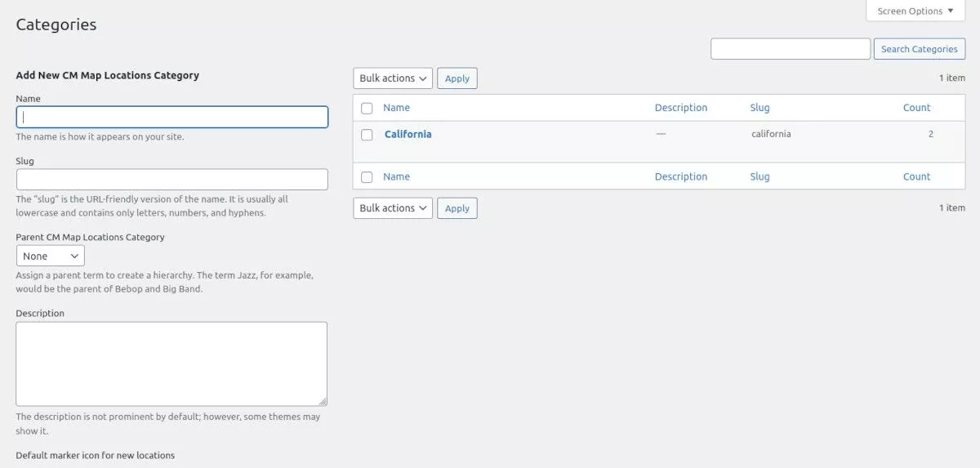Sort by Slug column in header
This screenshot has height=468, width=980.
(x=759, y=108)
